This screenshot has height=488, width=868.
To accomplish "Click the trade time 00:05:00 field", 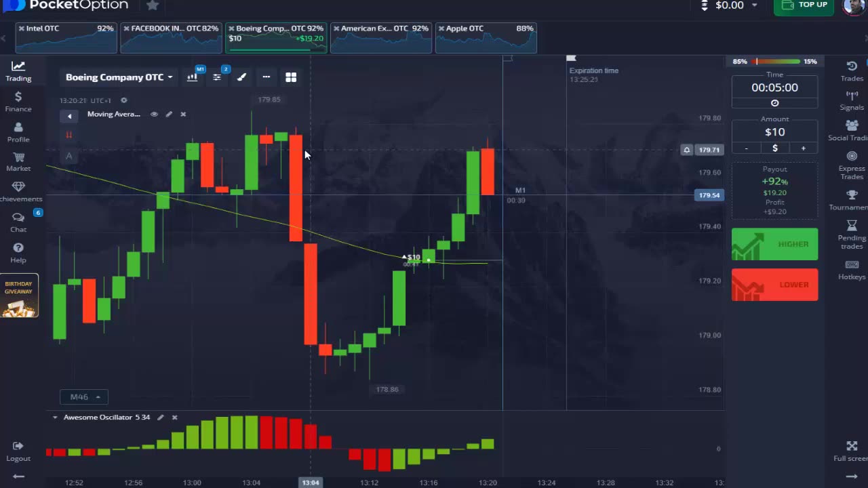I will point(774,87).
